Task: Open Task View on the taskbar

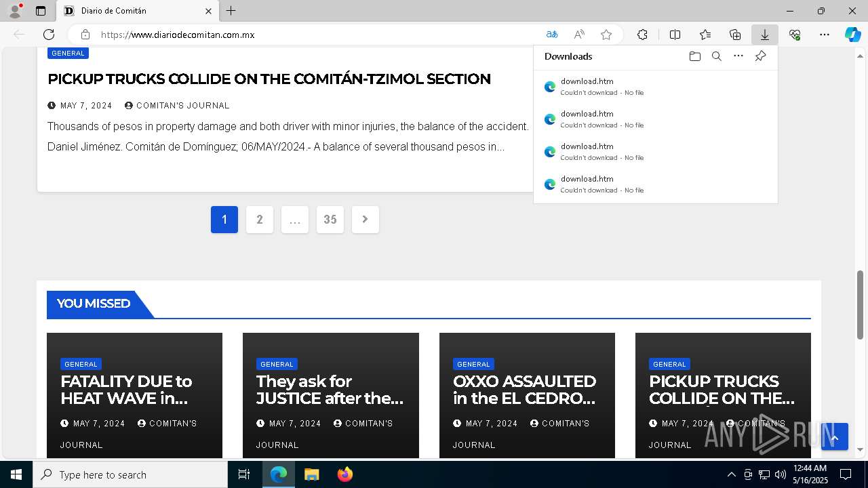Action: click(x=244, y=474)
